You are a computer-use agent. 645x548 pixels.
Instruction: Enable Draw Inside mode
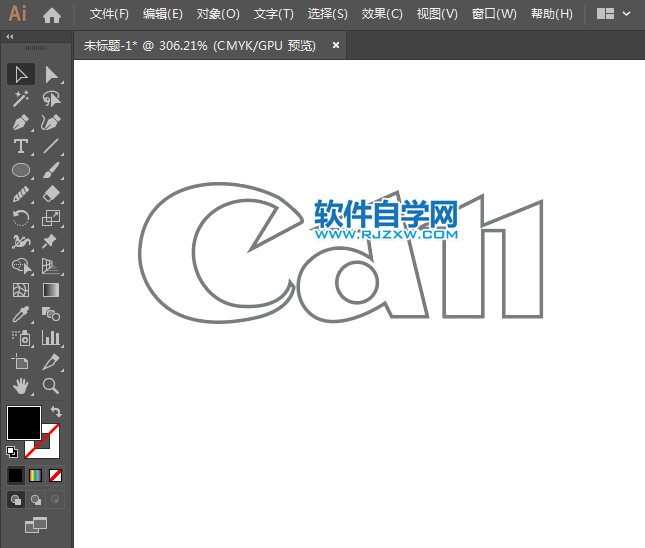click(55, 500)
